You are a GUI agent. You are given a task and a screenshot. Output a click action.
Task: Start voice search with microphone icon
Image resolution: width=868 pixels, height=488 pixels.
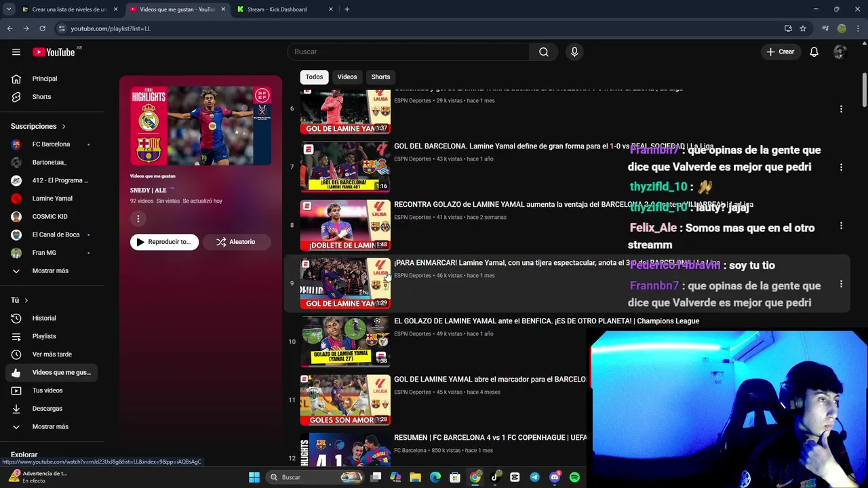[x=574, y=52]
